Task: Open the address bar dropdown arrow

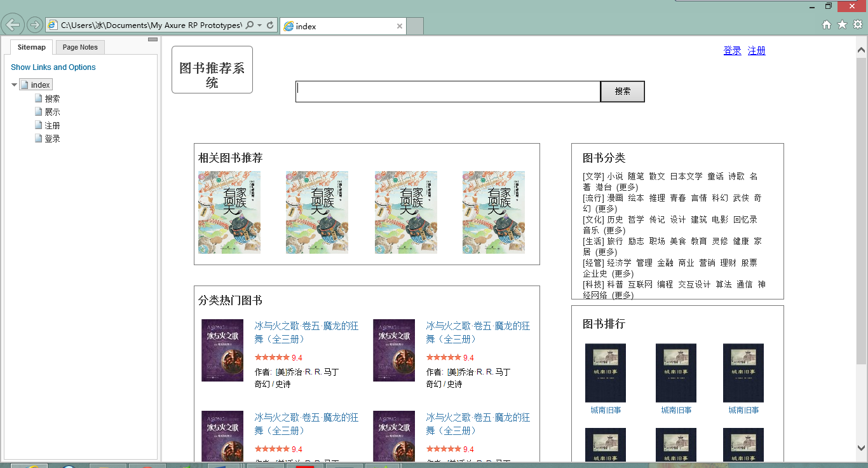Action: (x=260, y=25)
